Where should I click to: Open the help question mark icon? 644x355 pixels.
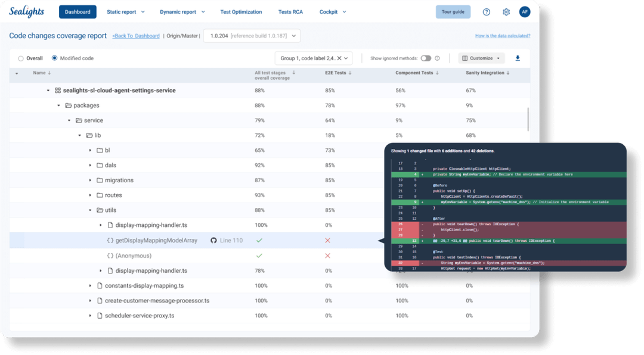coord(486,11)
